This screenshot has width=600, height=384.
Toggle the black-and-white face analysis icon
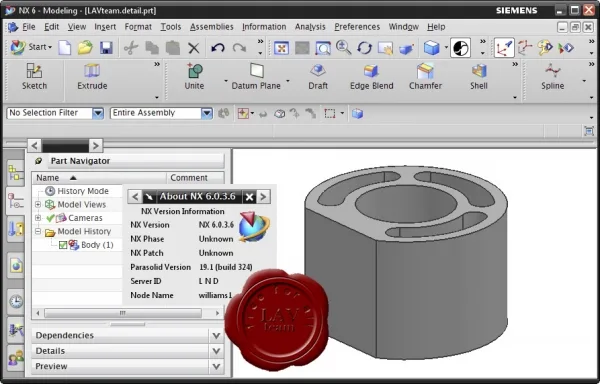pos(460,48)
